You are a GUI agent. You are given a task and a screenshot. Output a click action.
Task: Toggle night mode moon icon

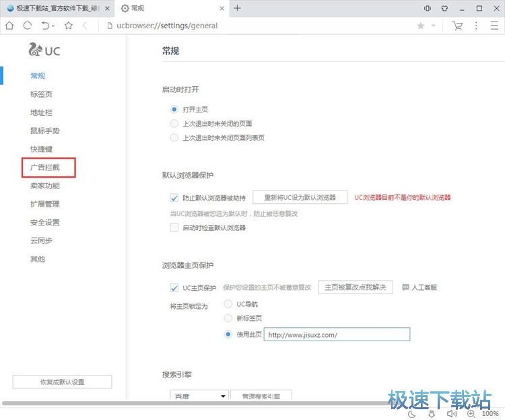411,414
